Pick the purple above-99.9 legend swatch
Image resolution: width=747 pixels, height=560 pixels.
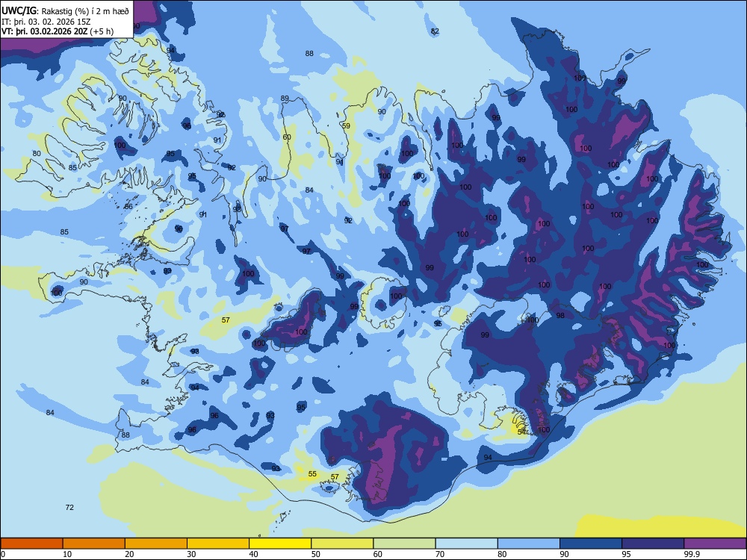point(715,544)
